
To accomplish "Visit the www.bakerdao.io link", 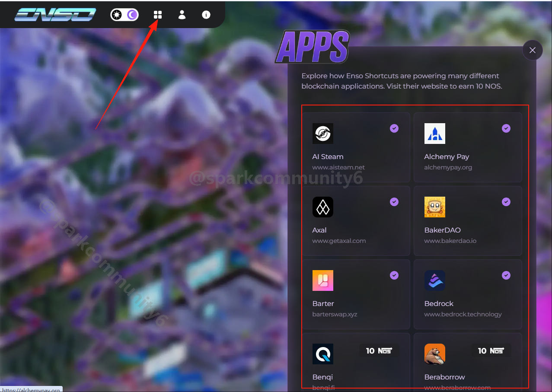I will click(450, 241).
